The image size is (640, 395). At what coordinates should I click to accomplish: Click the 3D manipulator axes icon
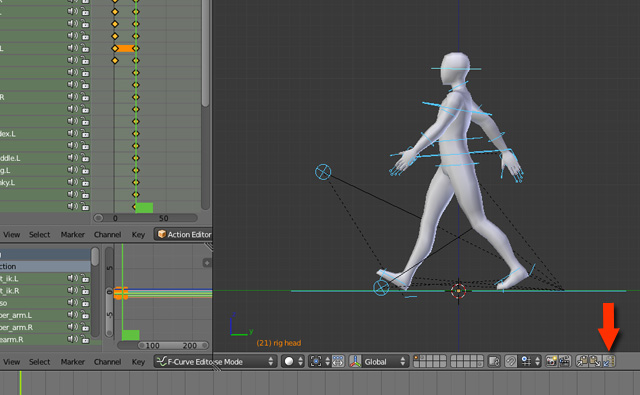coord(356,362)
